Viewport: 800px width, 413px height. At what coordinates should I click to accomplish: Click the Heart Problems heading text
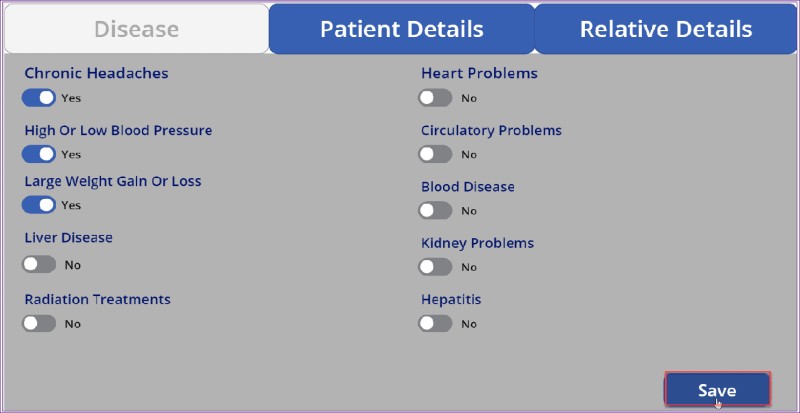click(x=479, y=73)
